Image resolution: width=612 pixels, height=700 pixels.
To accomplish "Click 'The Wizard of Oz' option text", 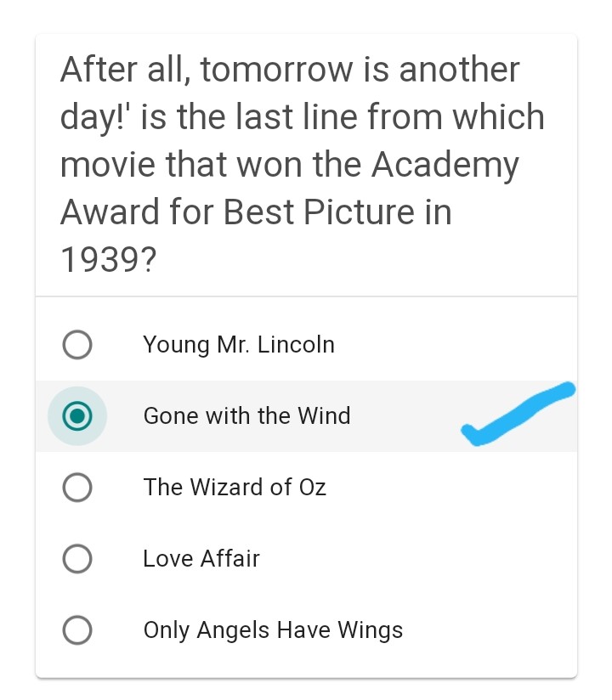I will (235, 488).
